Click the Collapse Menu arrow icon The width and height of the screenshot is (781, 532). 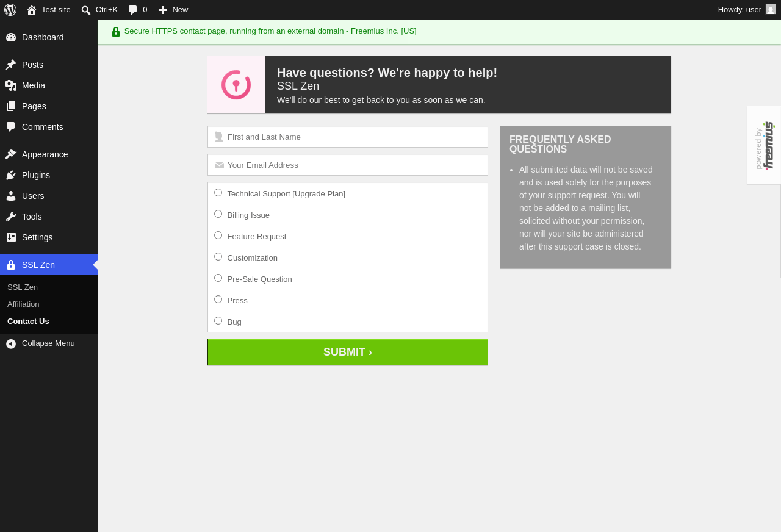click(11, 344)
